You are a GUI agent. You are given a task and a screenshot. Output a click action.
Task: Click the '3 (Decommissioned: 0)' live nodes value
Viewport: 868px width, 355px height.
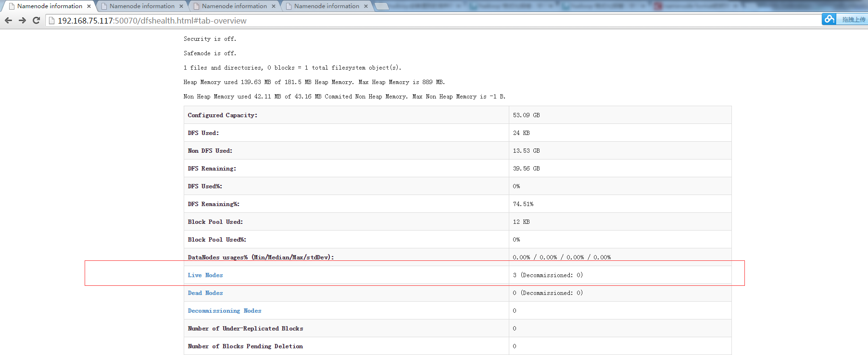548,275
